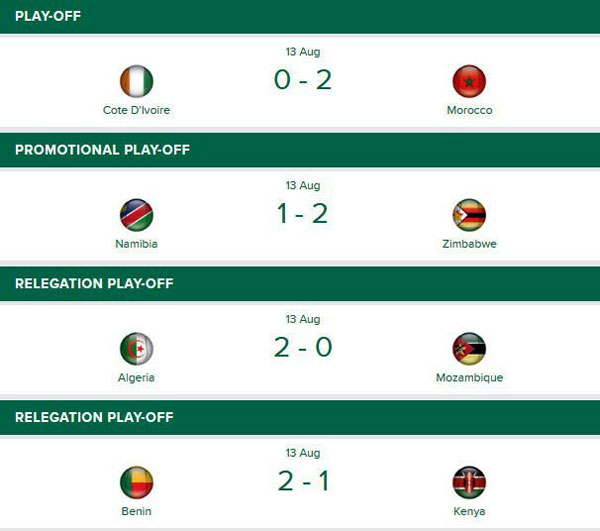Image resolution: width=600 pixels, height=531 pixels.
Task: Open the Cote D'Ivoire team name link
Action: (x=136, y=110)
